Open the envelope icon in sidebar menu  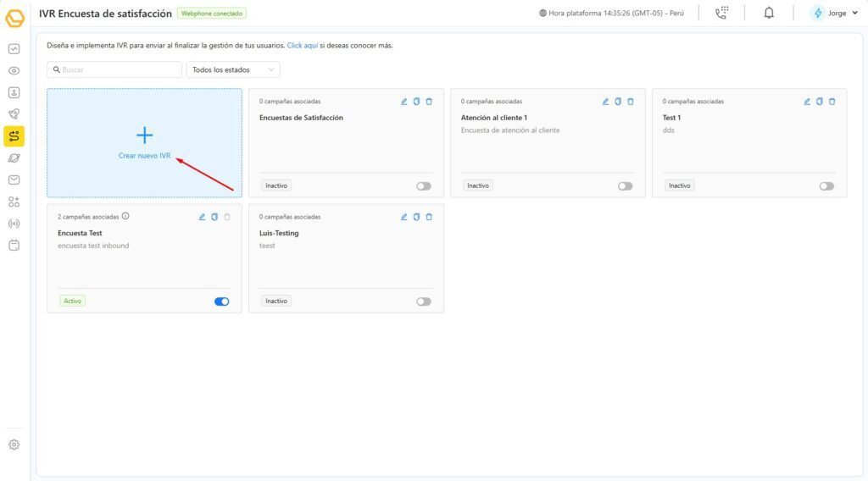(14, 180)
